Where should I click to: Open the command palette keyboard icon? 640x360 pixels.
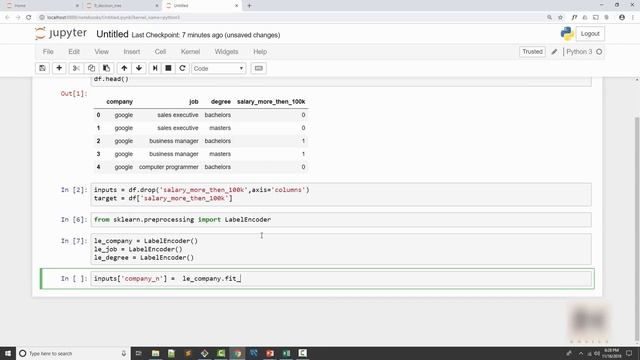click(x=258, y=68)
